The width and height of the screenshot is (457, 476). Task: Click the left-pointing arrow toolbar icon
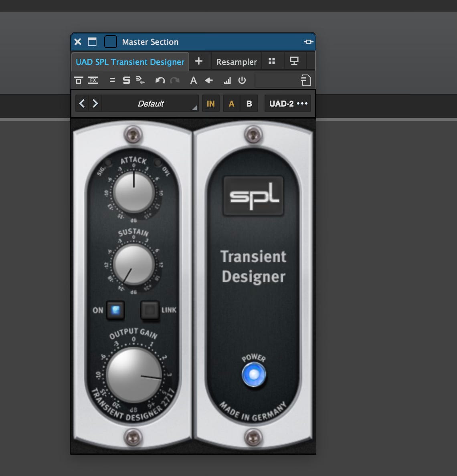click(x=209, y=81)
